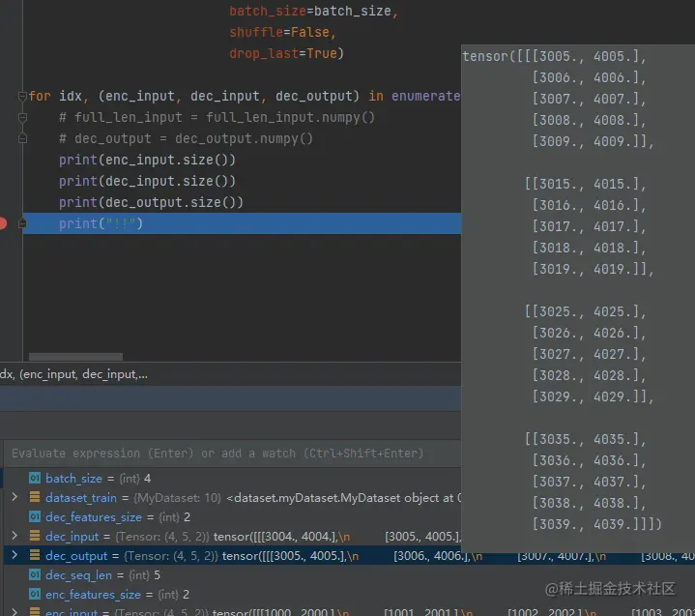The height and width of the screenshot is (616, 695).
Task: Click the dec_seq_len int type icon
Action: [35, 574]
